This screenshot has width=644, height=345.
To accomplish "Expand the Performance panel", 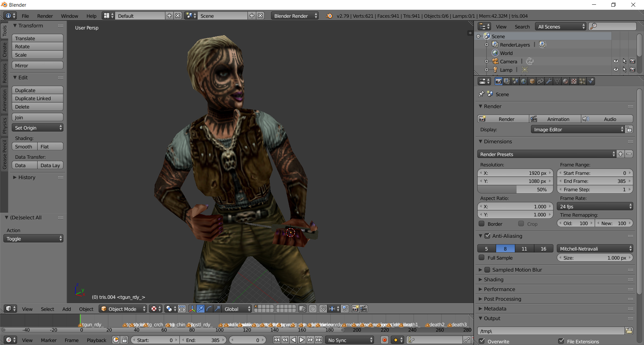I will 499,289.
